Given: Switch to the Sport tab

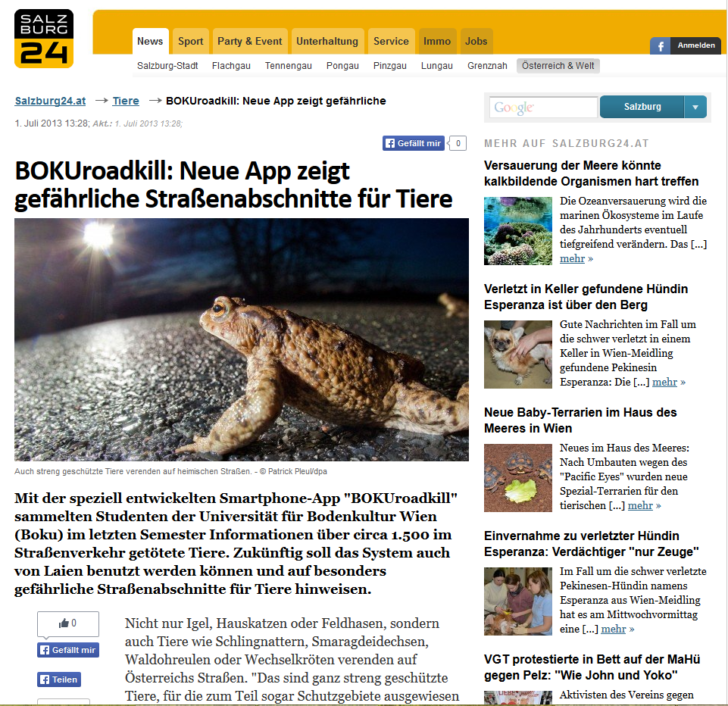Looking at the screenshot, I should click(190, 42).
